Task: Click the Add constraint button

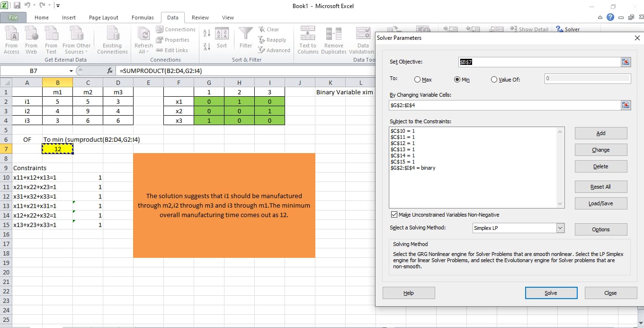Action: click(600, 133)
